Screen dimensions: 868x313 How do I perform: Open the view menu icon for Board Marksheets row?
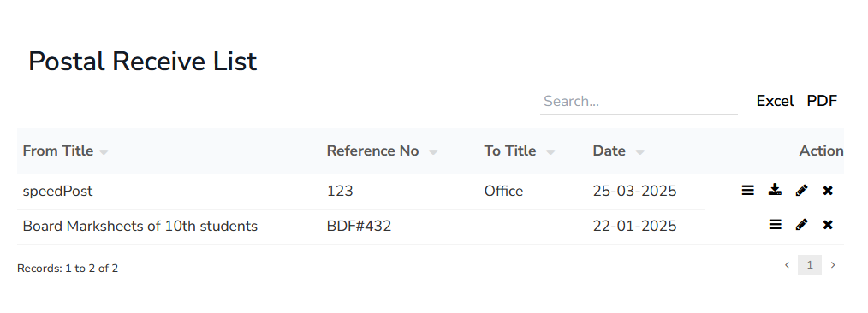(775, 225)
